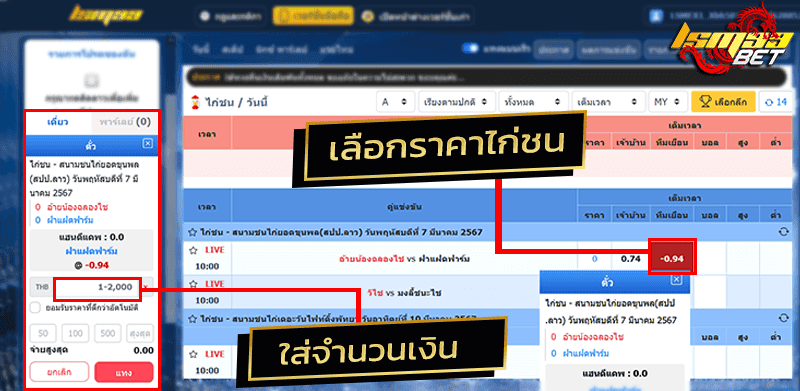
Task: Click the yellow เลือกลีก league button
Action: point(723,102)
